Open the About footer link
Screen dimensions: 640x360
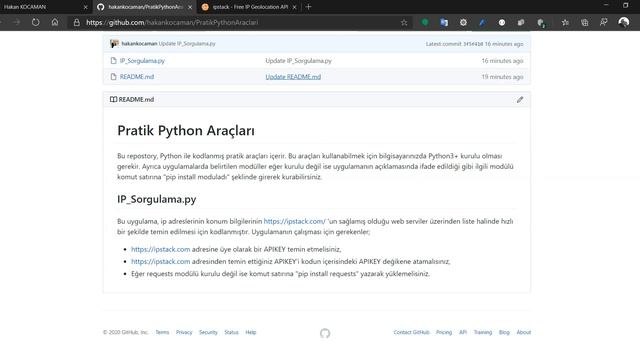[x=524, y=332]
